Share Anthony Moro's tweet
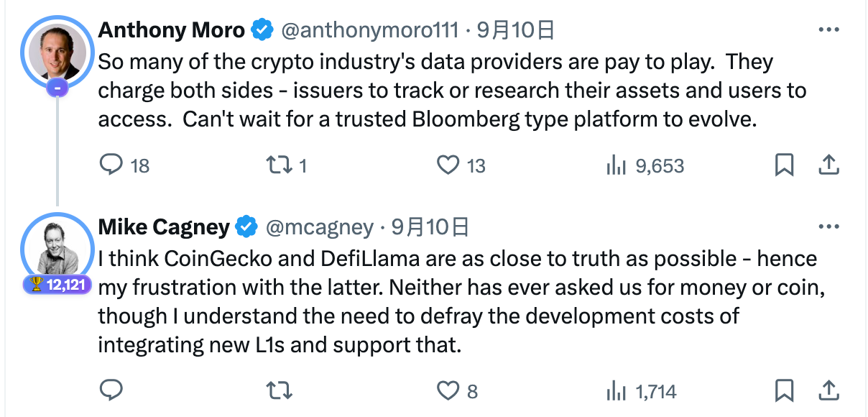 828,165
